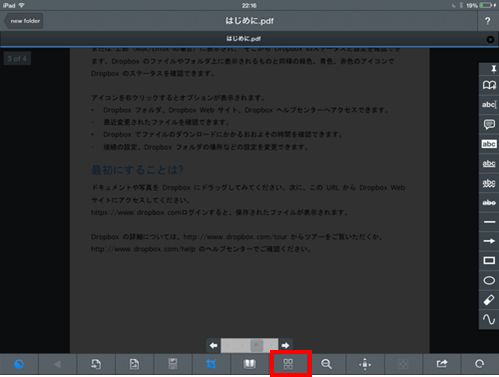499x377 pixels.
Task: Open the https://www.dropbox.com link
Action: (x=136, y=212)
